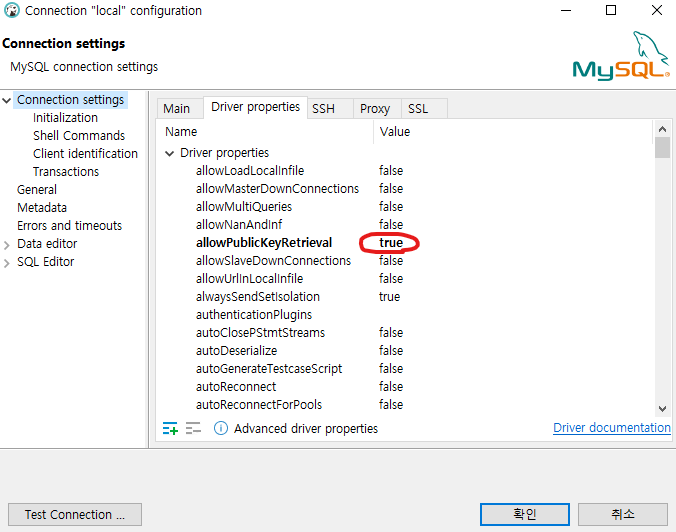Click the scrollbar up arrow
The image size is (676, 532).
(662, 128)
